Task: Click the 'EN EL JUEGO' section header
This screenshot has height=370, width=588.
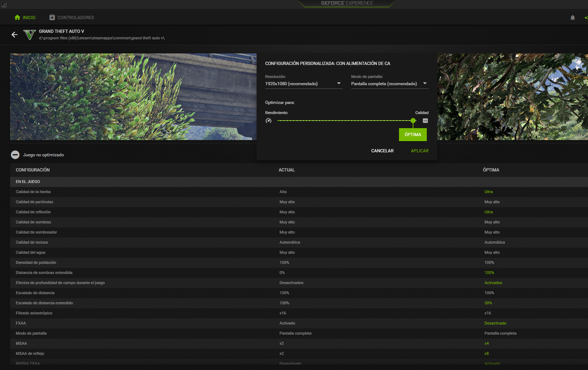Action: [28, 182]
